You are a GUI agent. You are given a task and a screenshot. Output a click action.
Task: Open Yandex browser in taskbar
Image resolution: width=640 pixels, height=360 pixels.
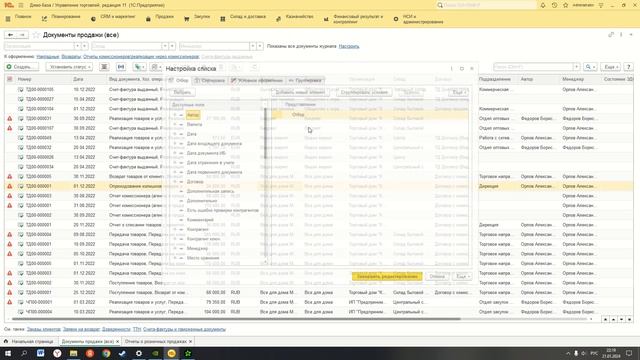[57, 353]
